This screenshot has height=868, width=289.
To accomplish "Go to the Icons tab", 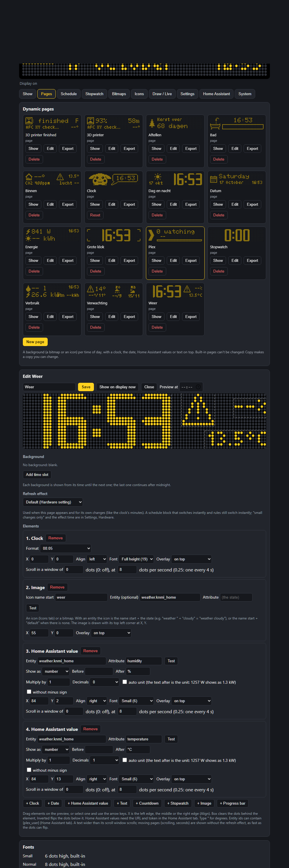I will [x=139, y=94].
